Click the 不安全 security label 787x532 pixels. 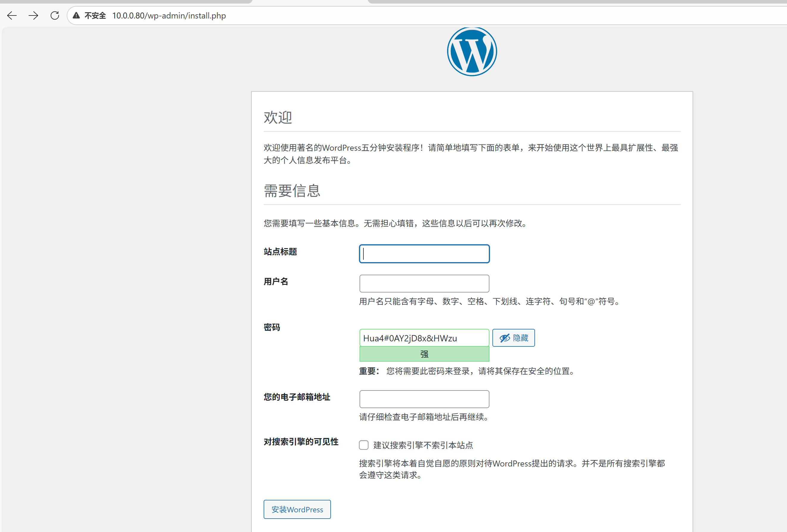point(95,15)
